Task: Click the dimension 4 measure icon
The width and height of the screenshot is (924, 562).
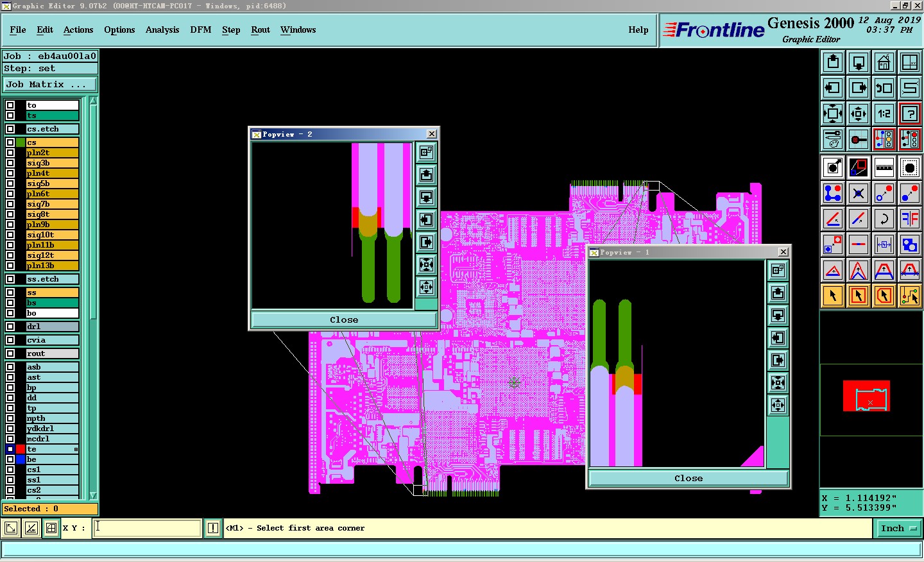Action: (x=884, y=244)
